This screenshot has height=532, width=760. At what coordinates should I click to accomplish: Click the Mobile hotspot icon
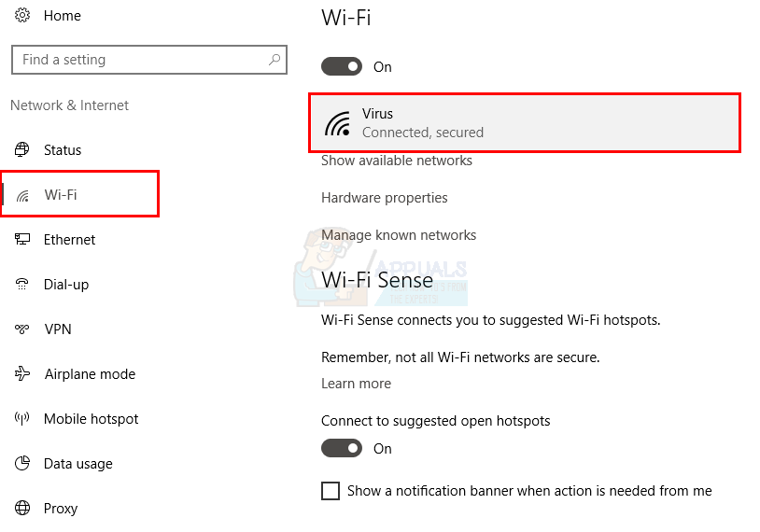coord(22,419)
